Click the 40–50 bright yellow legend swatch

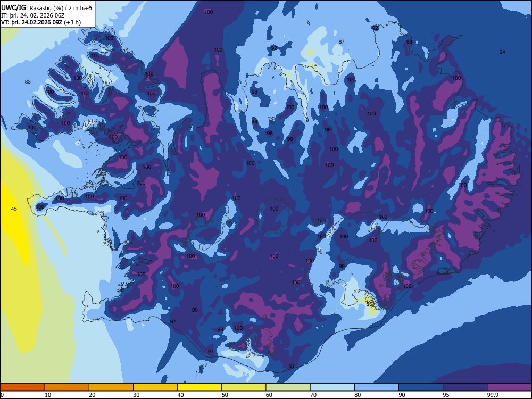click(199, 387)
